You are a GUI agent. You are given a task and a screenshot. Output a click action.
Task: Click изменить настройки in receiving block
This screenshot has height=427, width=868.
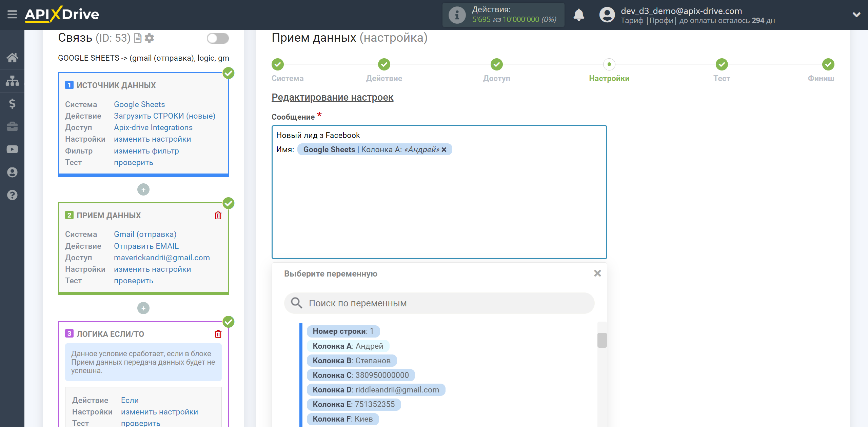[x=152, y=269]
